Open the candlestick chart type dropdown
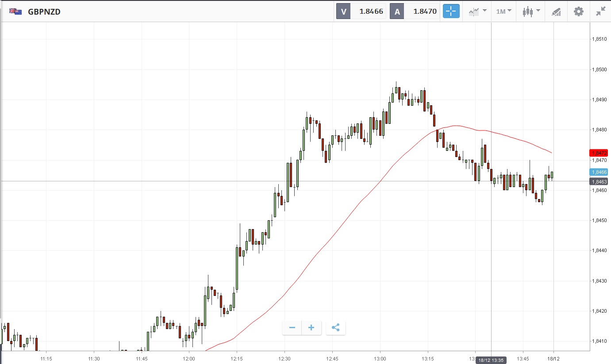The image size is (611, 364). click(x=531, y=11)
